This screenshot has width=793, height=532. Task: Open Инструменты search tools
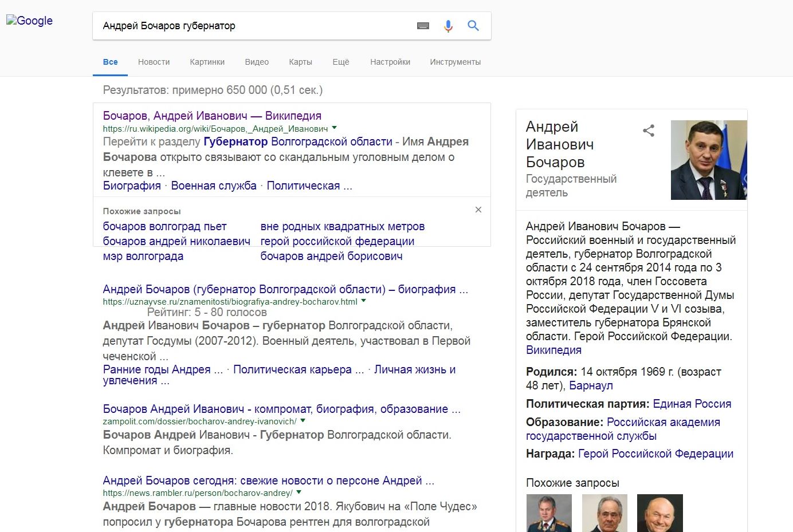click(456, 62)
